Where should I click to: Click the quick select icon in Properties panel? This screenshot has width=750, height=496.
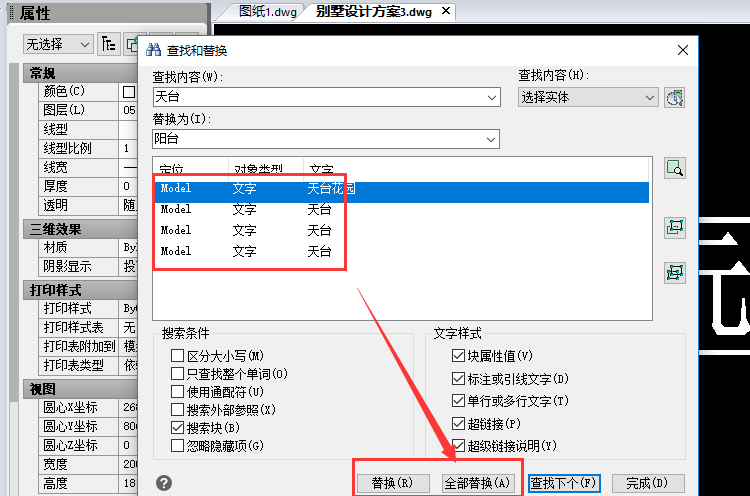click(131, 45)
